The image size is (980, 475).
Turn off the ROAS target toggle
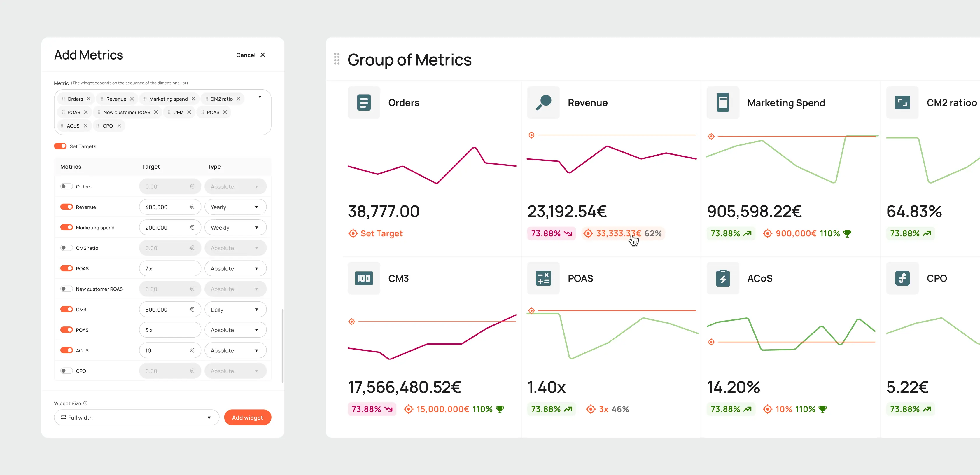(x=66, y=268)
